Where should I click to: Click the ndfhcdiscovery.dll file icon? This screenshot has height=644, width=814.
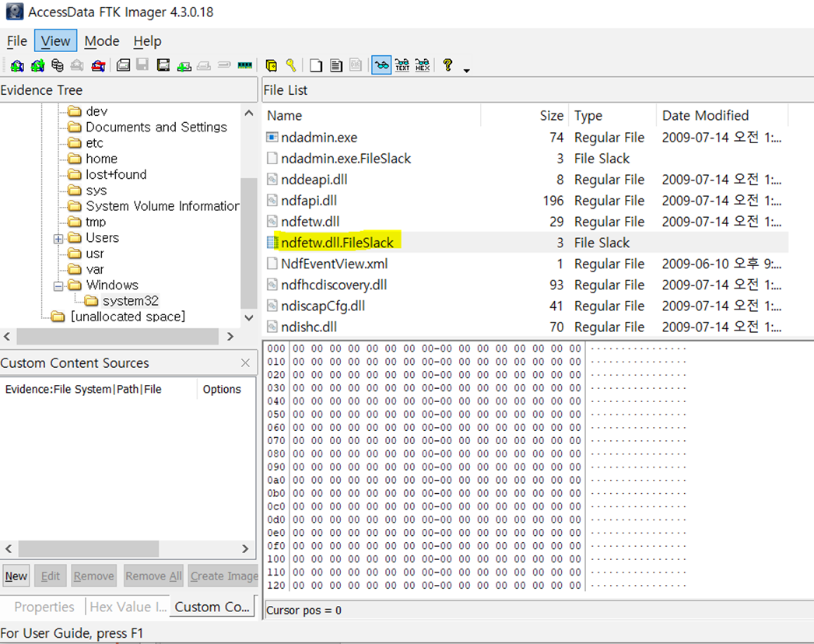(x=272, y=285)
